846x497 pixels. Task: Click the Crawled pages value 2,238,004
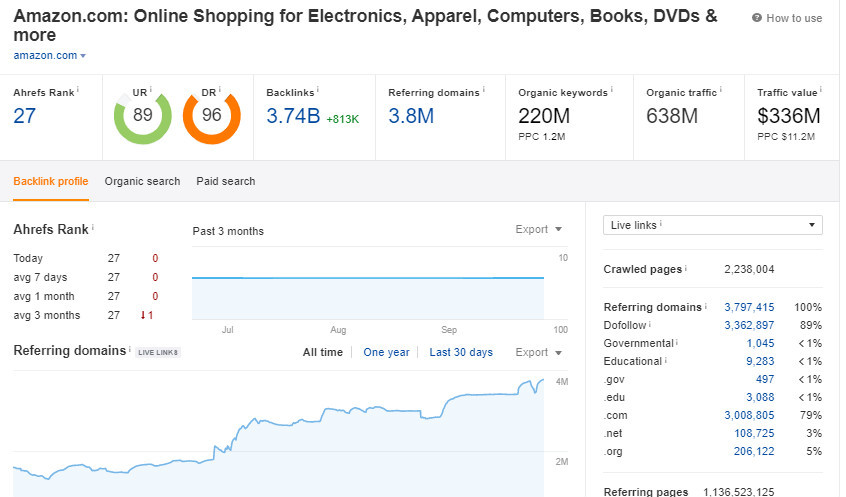[x=749, y=269]
